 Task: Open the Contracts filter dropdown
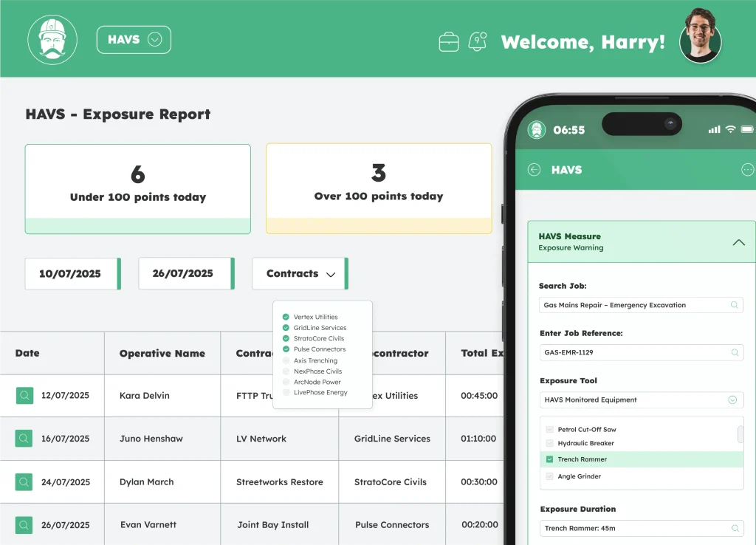pyautogui.click(x=300, y=273)
